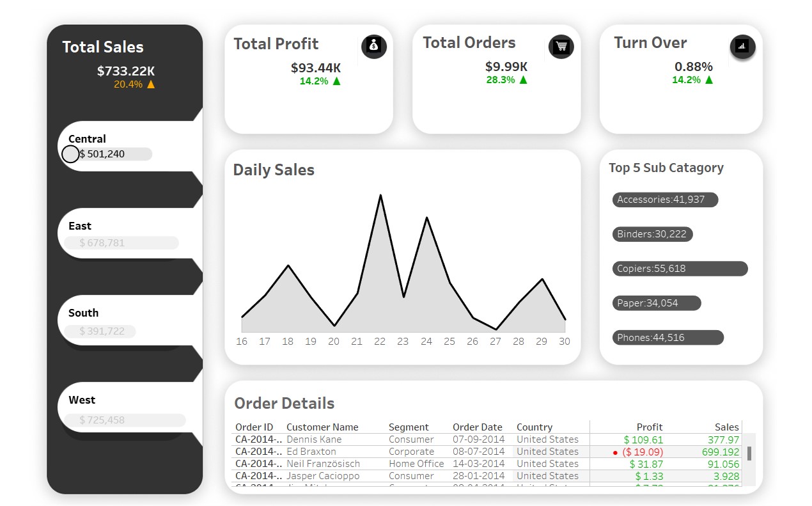812x506 pixels.
Task: Click the Order Details table scrollbar
Action: (x=749, y=454)
